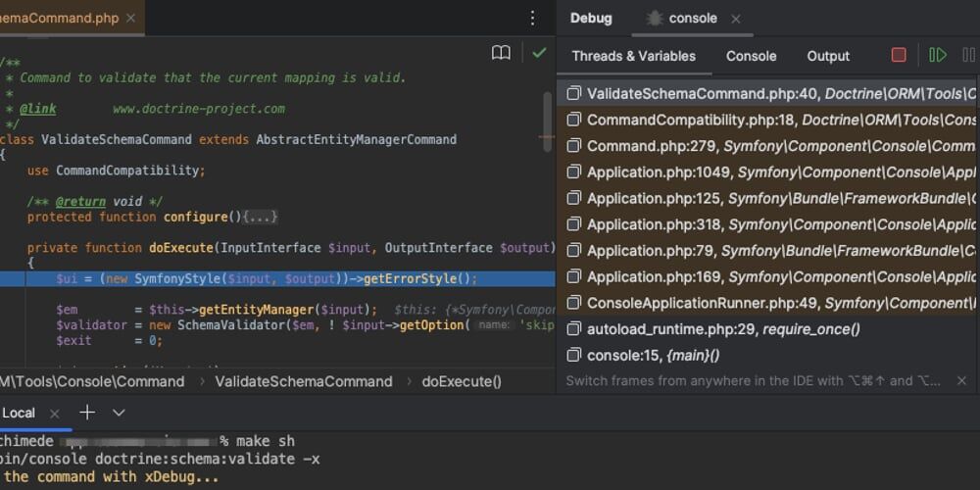Click the Command namespace breadcrumb
This screenshot has height=490, width=980.
(x=148, y=381)
